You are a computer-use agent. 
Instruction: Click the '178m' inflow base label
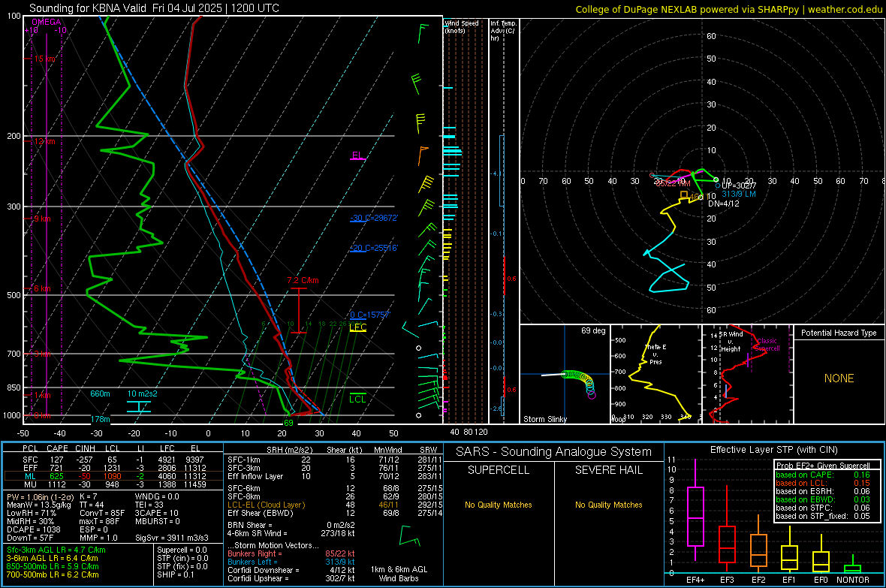click(101, 419)
